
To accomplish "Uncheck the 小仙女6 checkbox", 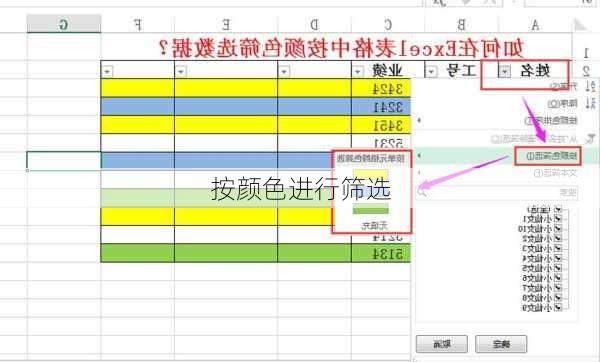I will point(558,278).
